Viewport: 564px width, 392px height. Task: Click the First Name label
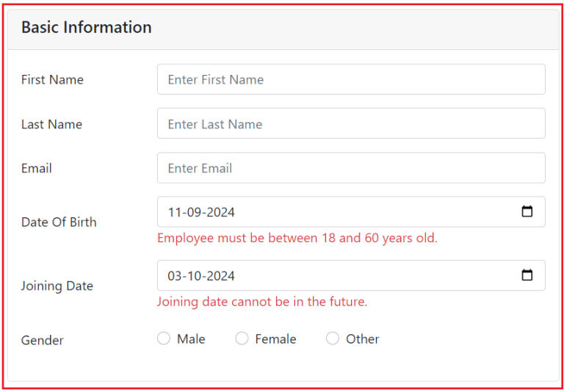click(x=52, y=80)
